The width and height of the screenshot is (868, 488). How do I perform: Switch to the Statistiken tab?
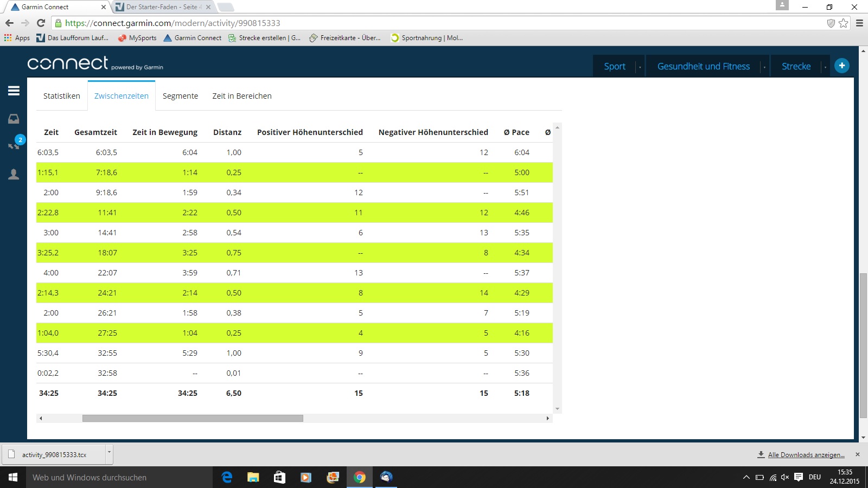(62, 96)
